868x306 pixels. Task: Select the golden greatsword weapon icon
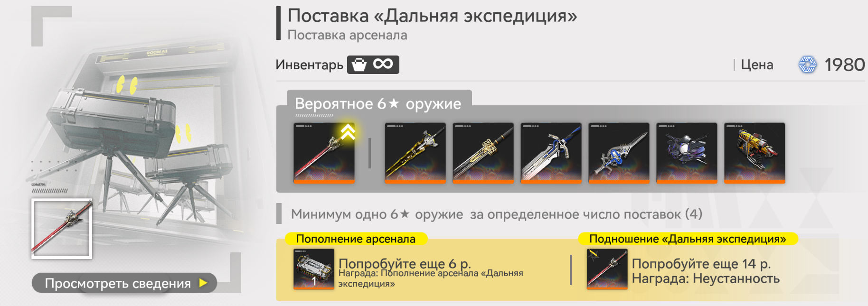click(415, 153)
